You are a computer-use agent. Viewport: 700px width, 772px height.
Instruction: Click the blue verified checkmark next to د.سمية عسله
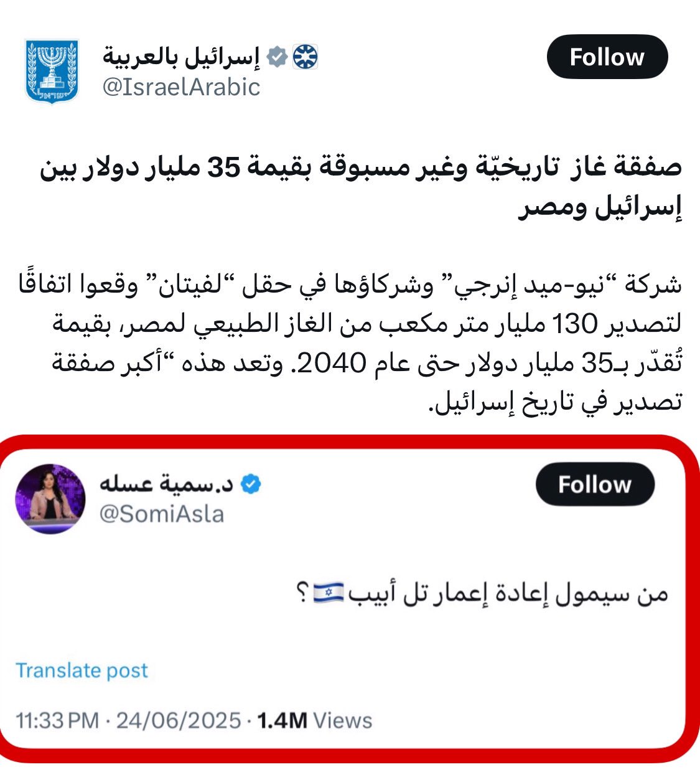point(250,484)
